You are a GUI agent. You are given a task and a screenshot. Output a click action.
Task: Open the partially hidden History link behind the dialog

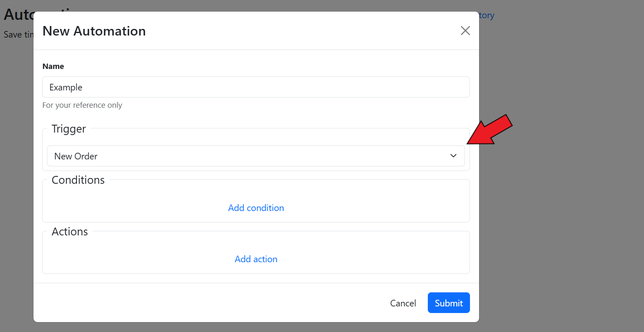(487, 15)
